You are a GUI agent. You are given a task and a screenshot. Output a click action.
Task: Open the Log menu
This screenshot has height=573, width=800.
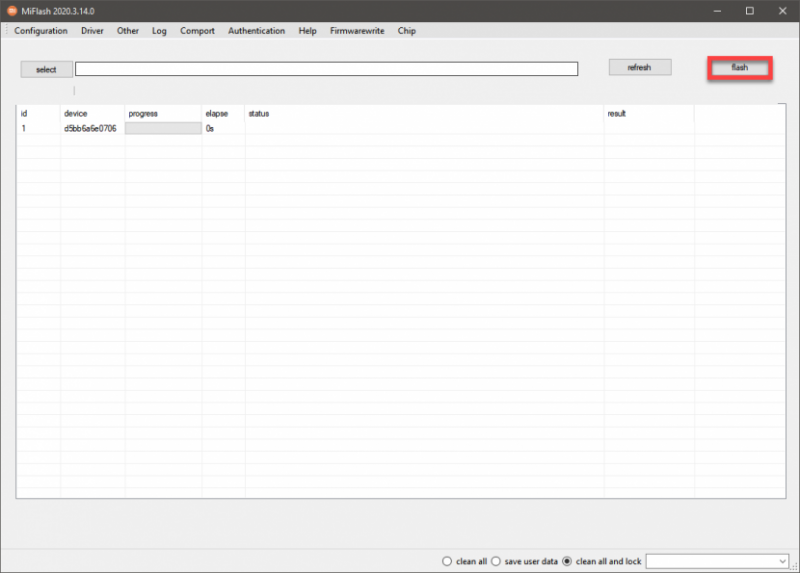[159, 31]
